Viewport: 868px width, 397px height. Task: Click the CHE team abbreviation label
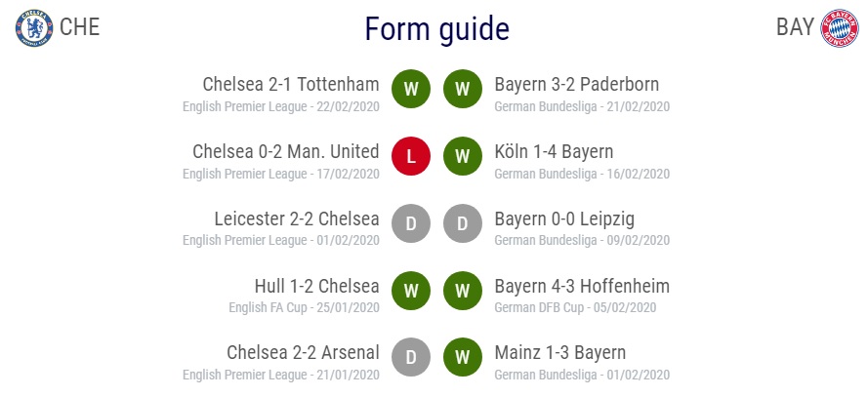tap(80, 27)
